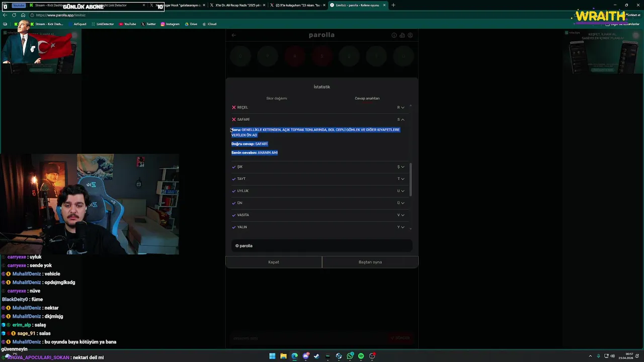Open the Drive bookmark

point(191,24)
